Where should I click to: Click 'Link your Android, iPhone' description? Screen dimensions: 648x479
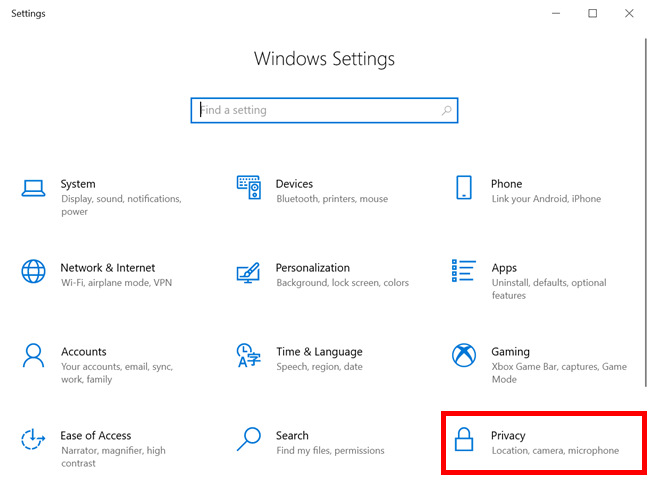546,199
